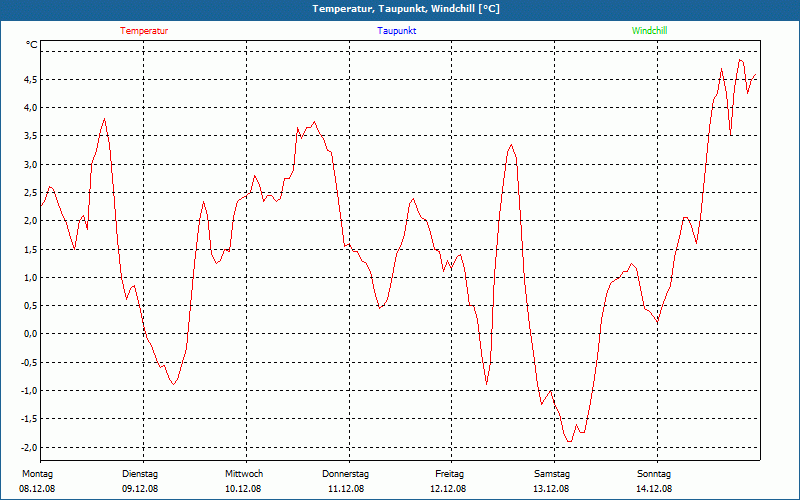Image resolution: width=800 pixels, height=500 pixels.
Task: Click the 09.12.08 date label
Action: coord(140,489)
